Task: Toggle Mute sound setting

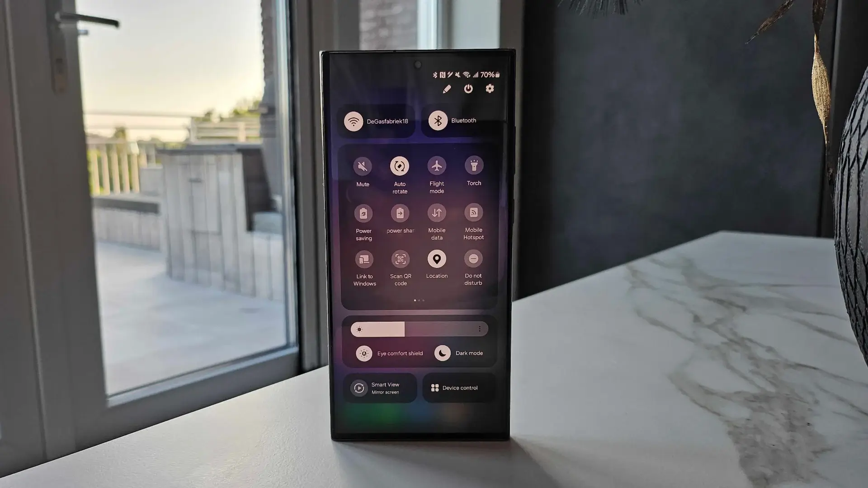Action: click(x=363, y=166)
